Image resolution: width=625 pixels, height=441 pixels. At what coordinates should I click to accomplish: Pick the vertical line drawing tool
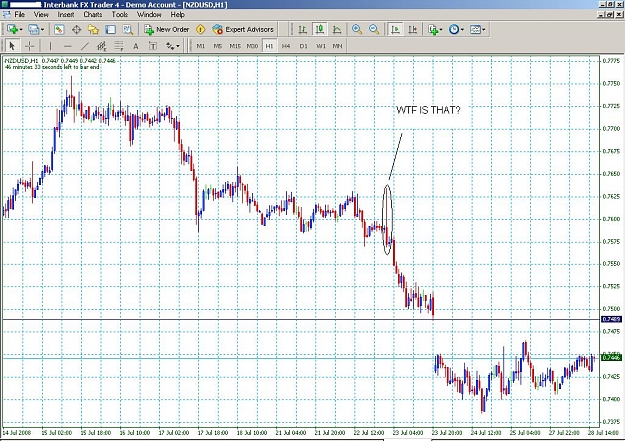[x=50, y=46]
